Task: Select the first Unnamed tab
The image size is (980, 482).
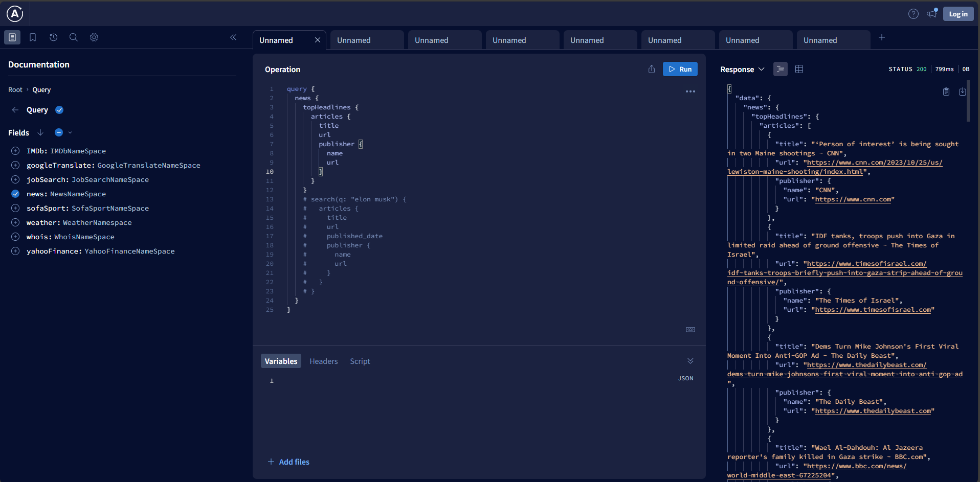Action: click(289, 40)
